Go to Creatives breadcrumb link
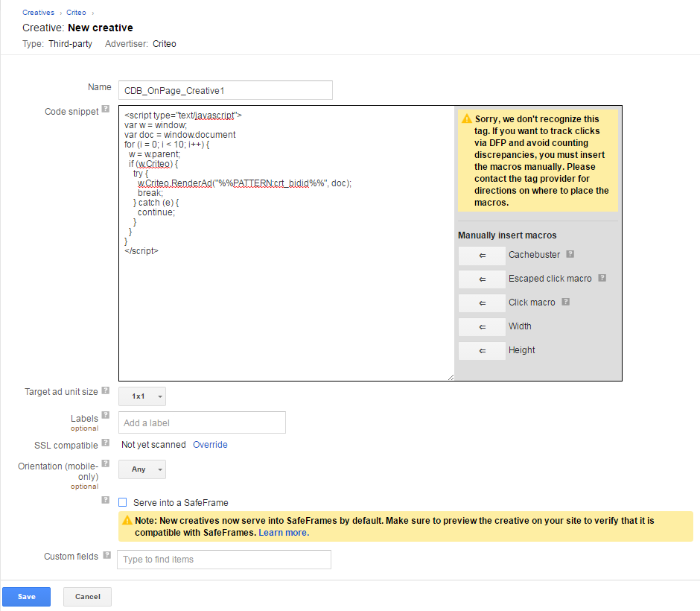Viewport: 700px width, 611px height. tap(38, 13)
